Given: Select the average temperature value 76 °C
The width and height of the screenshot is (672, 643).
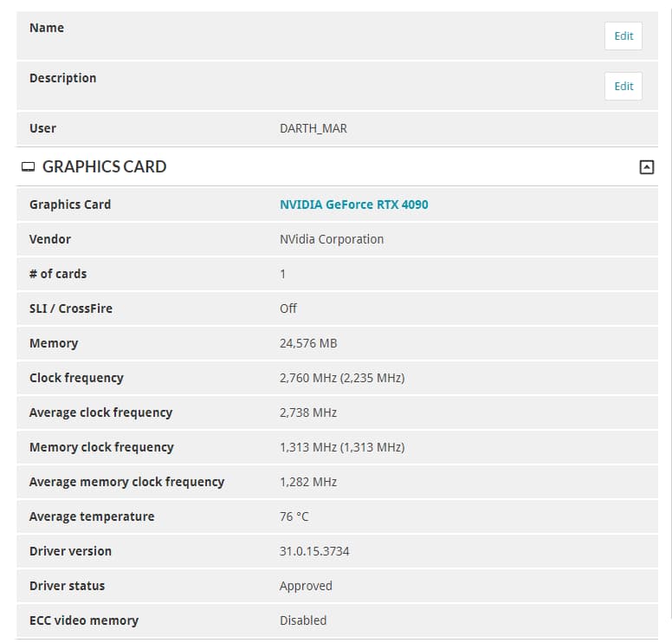Looking at the screenshot, I should click(x=294, y=516).
